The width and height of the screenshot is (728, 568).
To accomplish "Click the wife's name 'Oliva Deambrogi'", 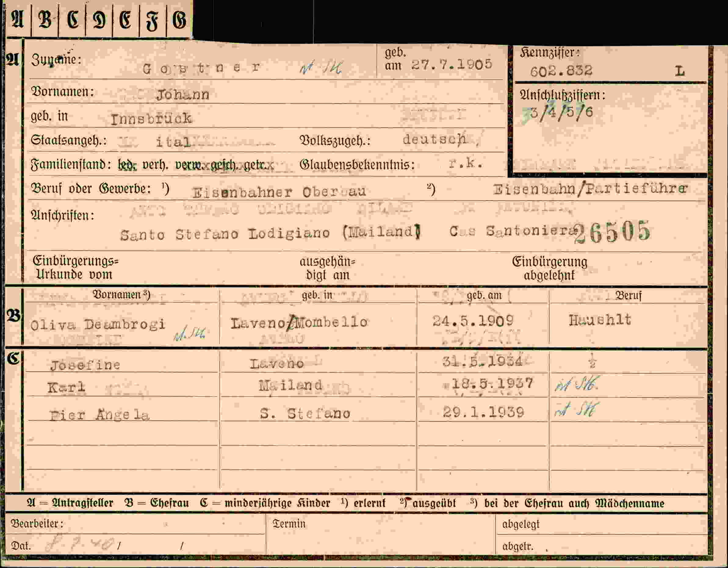I will [98, 325].
